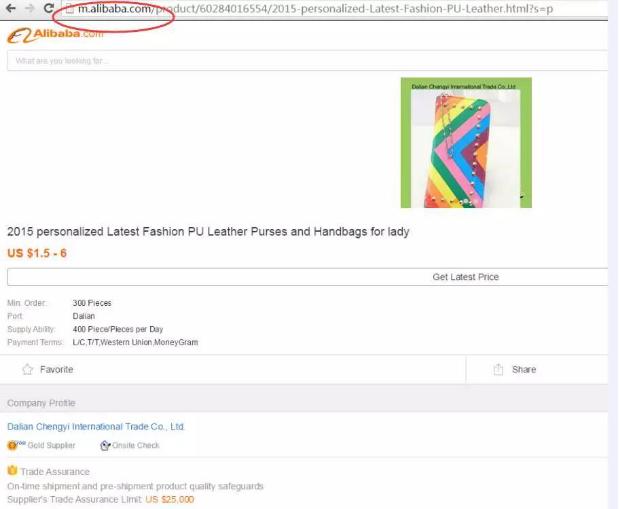Click the Trade Assurance shield icon
This screenshot has height=509, width=619.
point(12,470)
